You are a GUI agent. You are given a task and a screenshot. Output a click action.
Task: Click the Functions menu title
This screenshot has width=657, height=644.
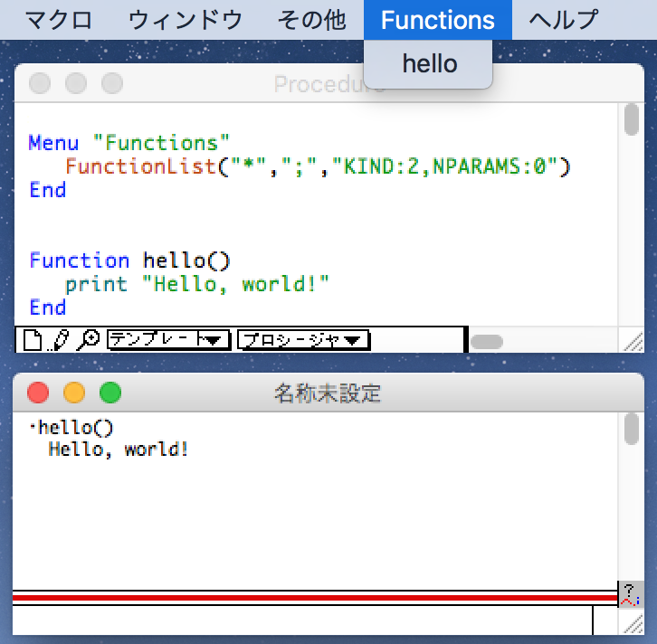[x=438, y=20]
